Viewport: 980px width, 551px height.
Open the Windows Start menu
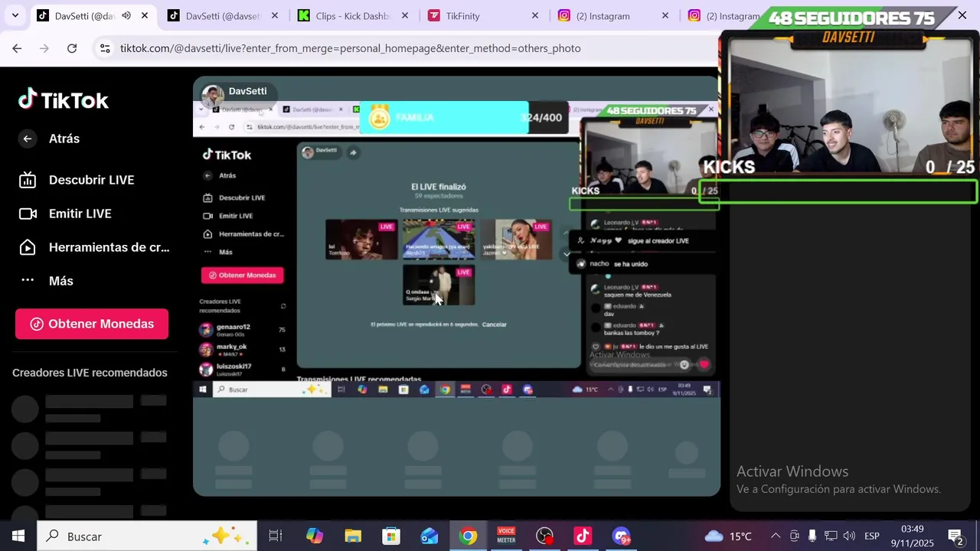[x=18, y=536]
